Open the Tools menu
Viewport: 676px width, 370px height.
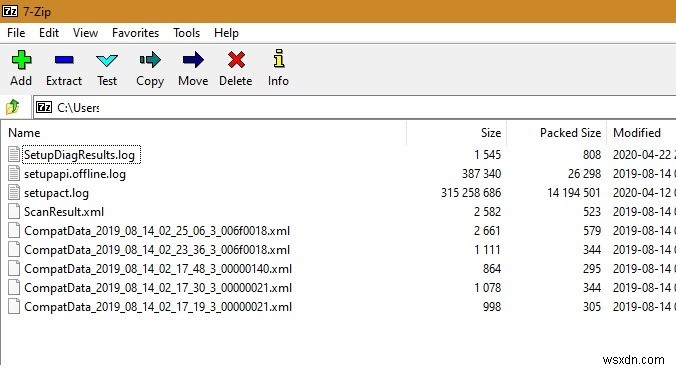(x=187, y=33)
